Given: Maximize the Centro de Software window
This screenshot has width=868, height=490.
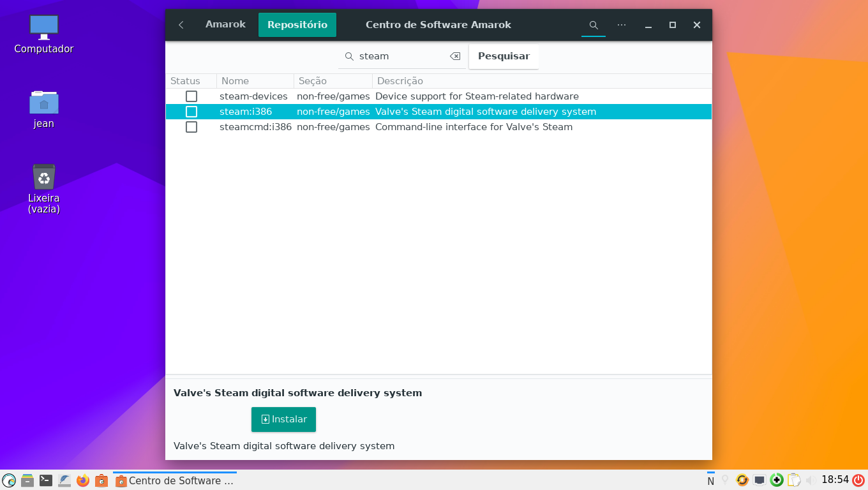Looking at the screenshot, I should click(x=673, y=25).
